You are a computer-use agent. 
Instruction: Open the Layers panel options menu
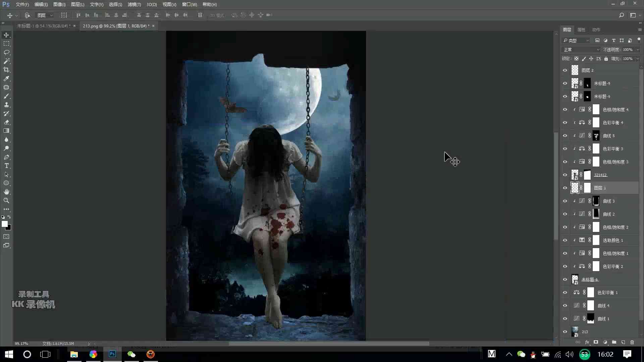point(640,30)
